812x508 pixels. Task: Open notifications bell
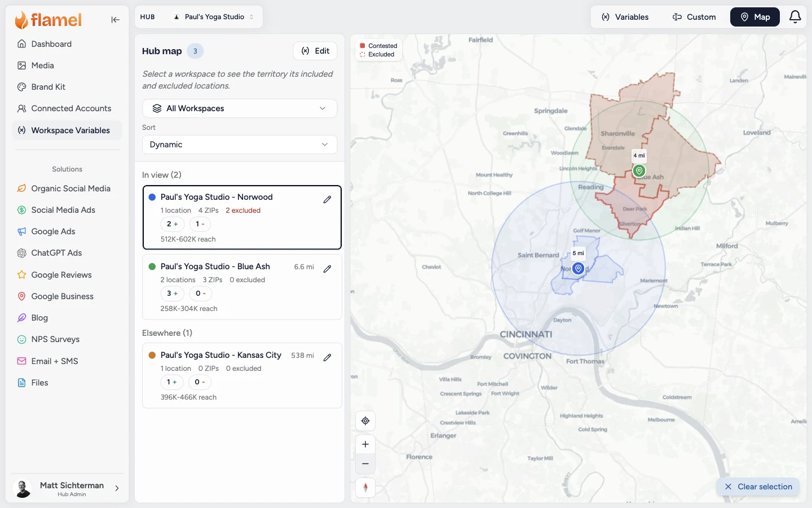point(795,17)
